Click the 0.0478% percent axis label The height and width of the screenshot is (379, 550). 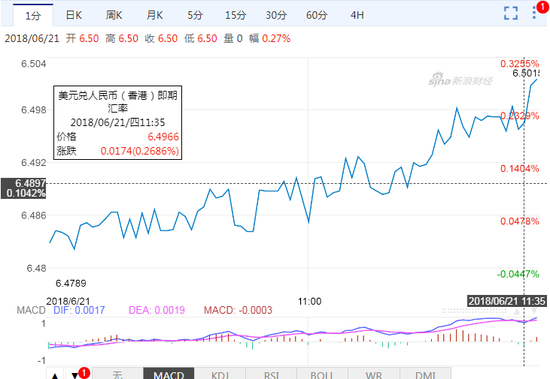click(520, 221)
